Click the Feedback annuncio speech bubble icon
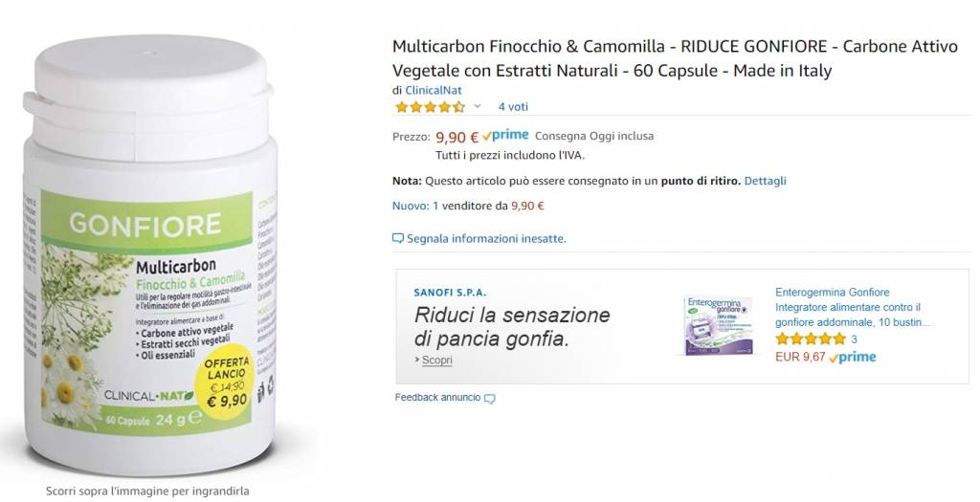The width and height of the screenshot is (980, 502). point(490,399)
